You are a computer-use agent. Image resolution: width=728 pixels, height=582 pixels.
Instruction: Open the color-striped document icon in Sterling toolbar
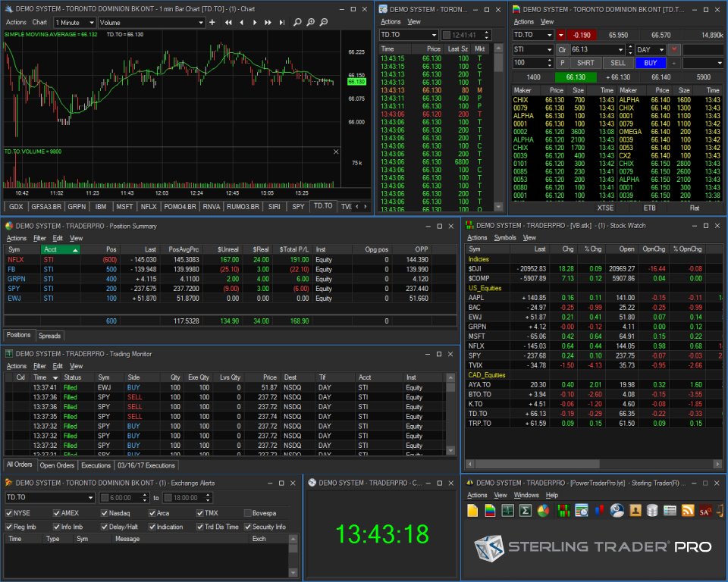click(490, 511)
